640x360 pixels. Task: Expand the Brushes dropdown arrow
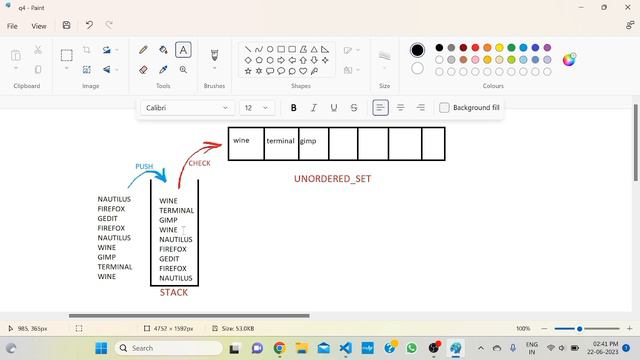click(x=214, y=69)
